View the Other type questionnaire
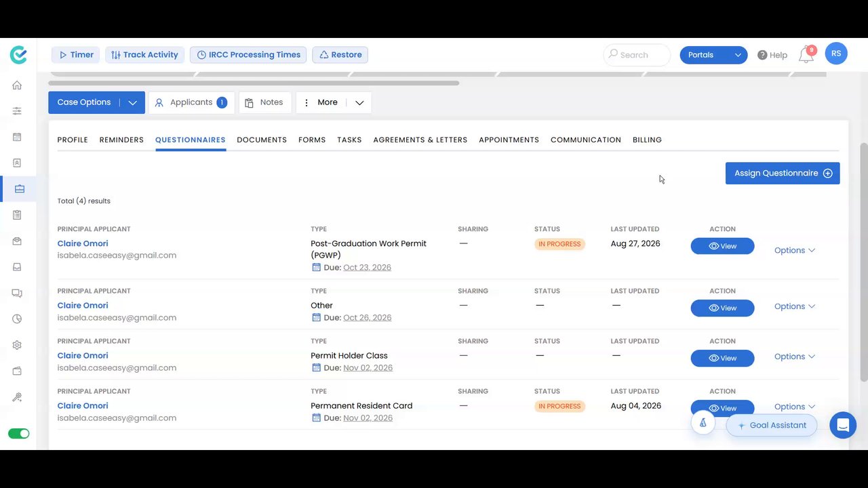Image resolution: width=868 pixels, height=488 pixels. (x=722, y=308)
